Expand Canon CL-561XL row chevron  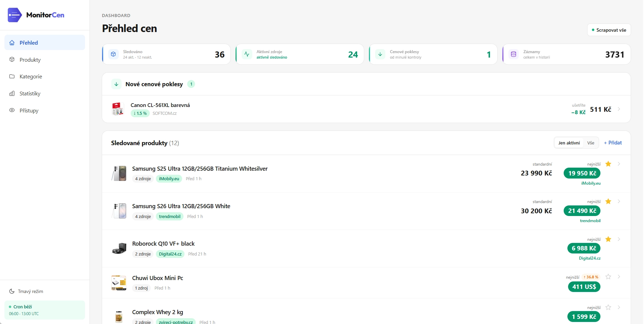click(619, 109)
